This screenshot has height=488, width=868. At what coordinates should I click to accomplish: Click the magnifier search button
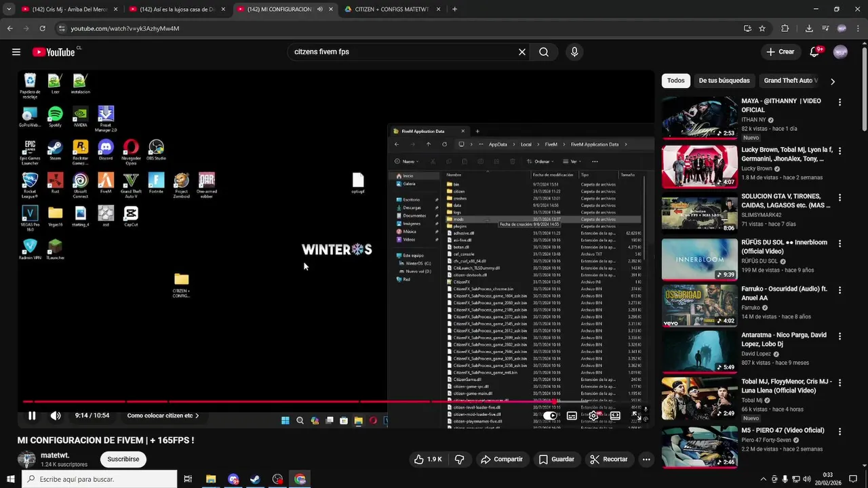point(544,52)
